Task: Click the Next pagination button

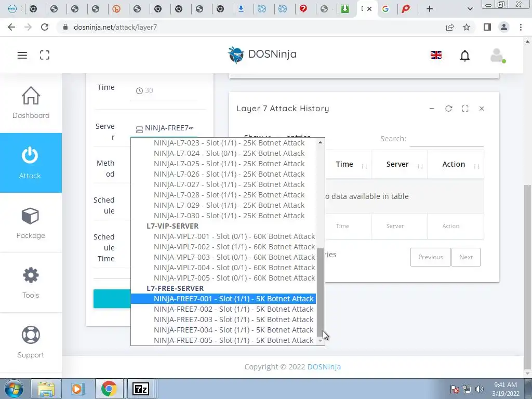Action: pyautogui.click(x=466, y=257)
